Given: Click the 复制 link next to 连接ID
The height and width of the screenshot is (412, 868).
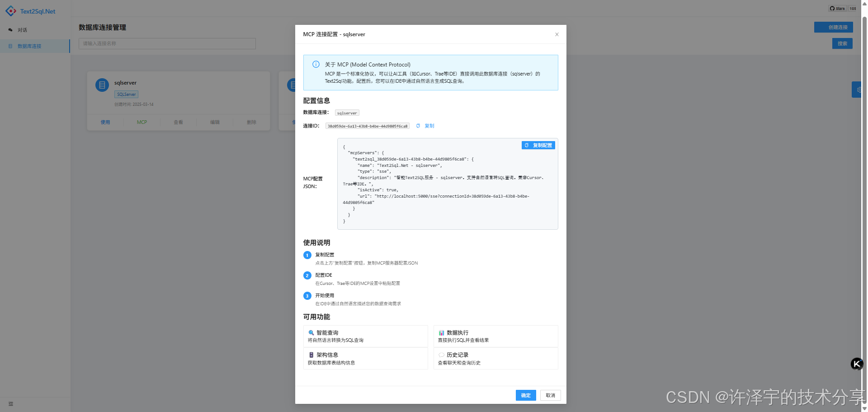Looking at the screenshot, I should (429, 126).
